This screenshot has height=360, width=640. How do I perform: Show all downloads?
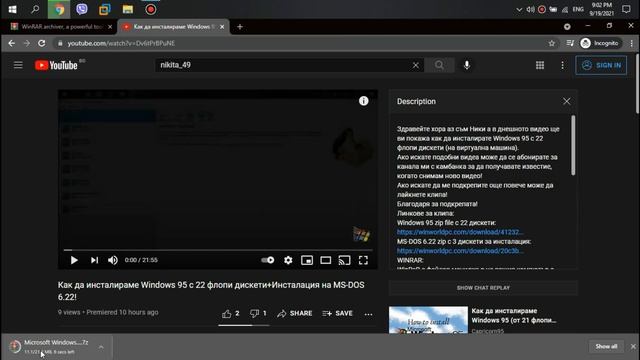pos(606,347)
